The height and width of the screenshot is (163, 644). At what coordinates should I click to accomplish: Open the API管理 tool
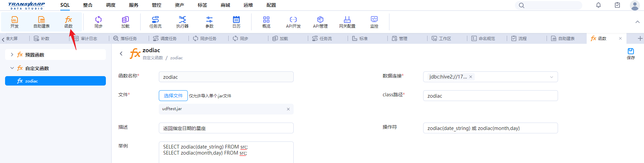click(x=320, y=22)
